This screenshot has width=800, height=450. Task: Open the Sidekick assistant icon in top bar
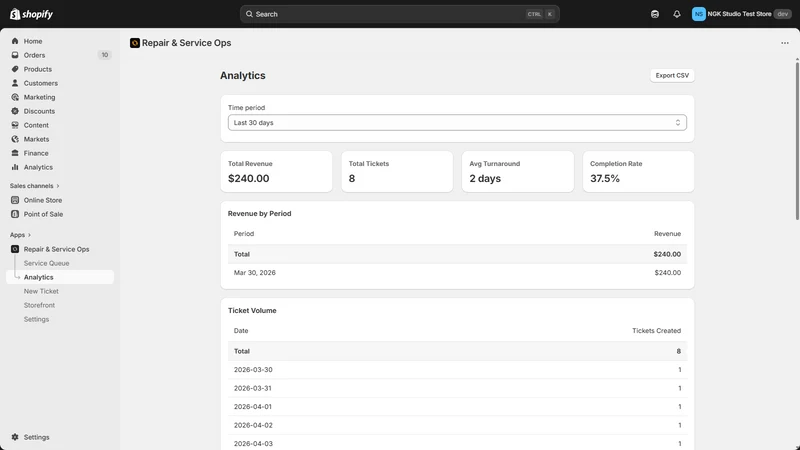[x=655, y=14]
